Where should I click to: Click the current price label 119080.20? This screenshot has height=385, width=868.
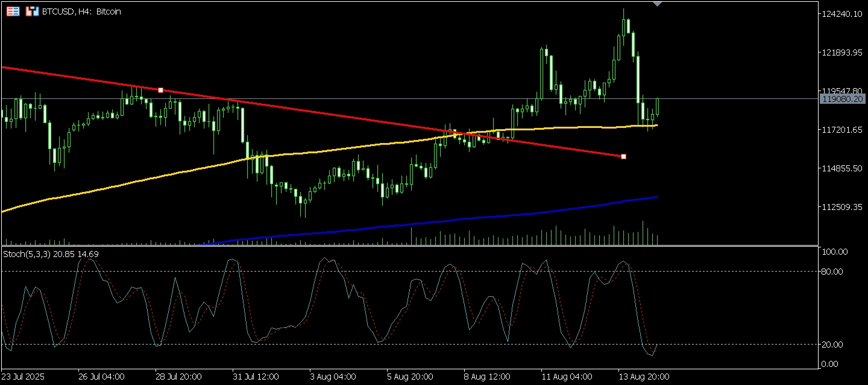click(842, 99)
